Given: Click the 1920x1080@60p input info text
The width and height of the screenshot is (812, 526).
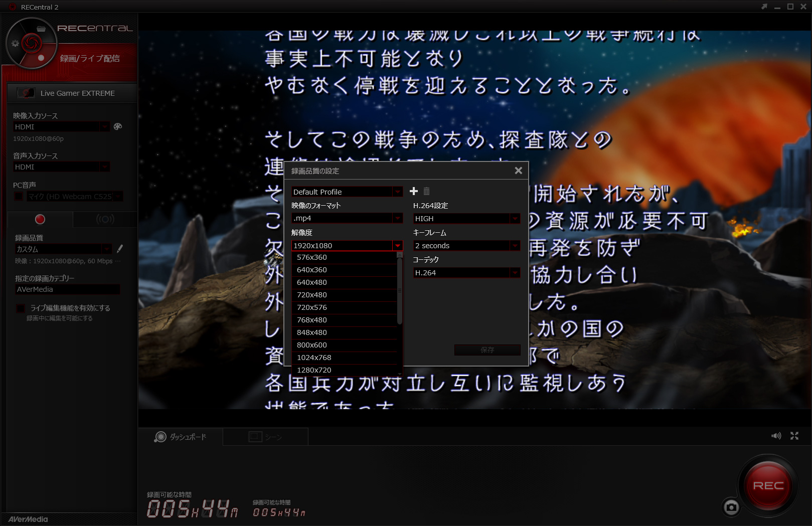Looking at the screenshot, I should 39,139.
